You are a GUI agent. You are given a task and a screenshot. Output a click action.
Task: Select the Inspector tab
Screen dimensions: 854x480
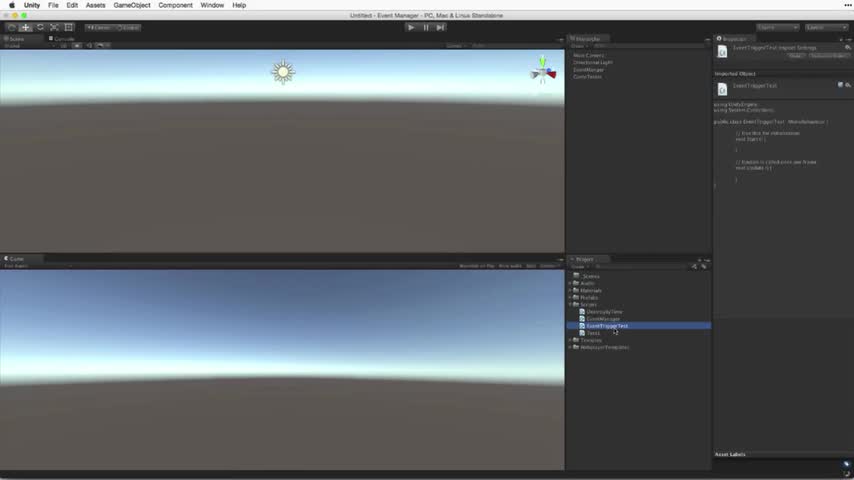pos(734,39)
